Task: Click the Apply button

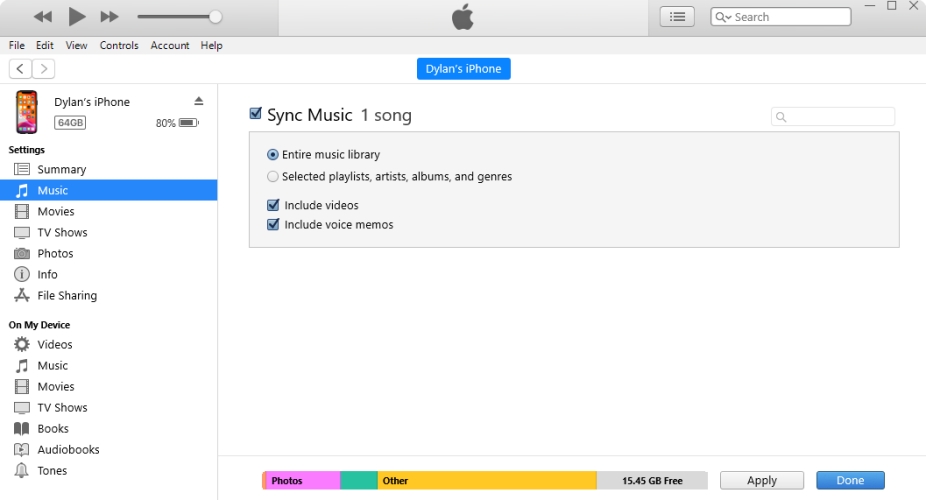Action: tap(762, 481)
